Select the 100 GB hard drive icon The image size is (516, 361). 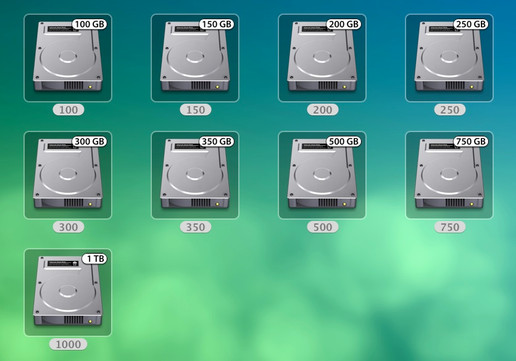[68, 58]
